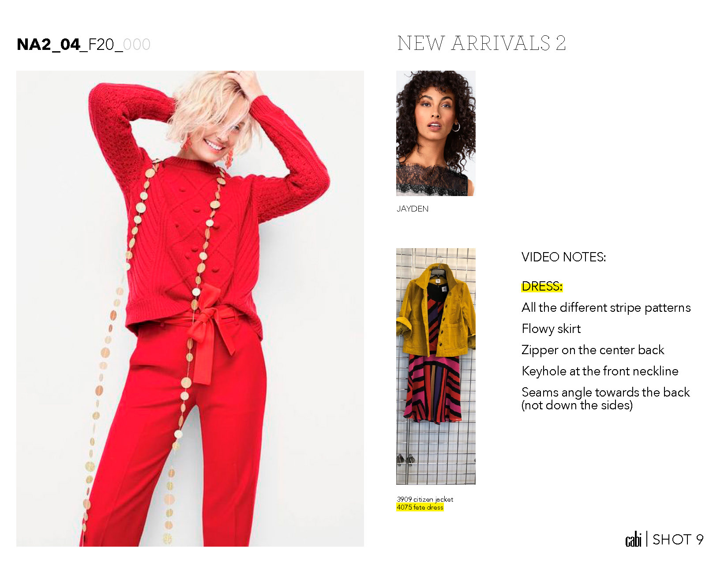Click the highlighted '4075 fete dress' caption
Screen dimensions: 728x563
coord(420,507)
